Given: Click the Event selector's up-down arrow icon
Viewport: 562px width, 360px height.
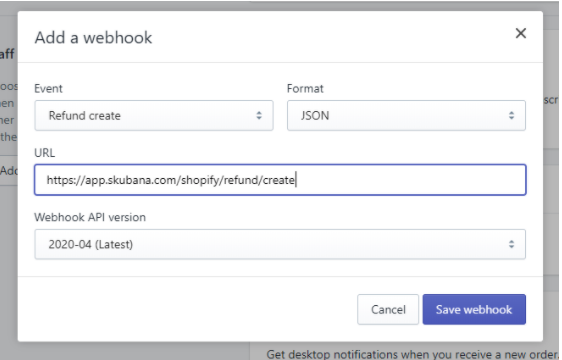Looking at the screenshot, I should [259, 115].
